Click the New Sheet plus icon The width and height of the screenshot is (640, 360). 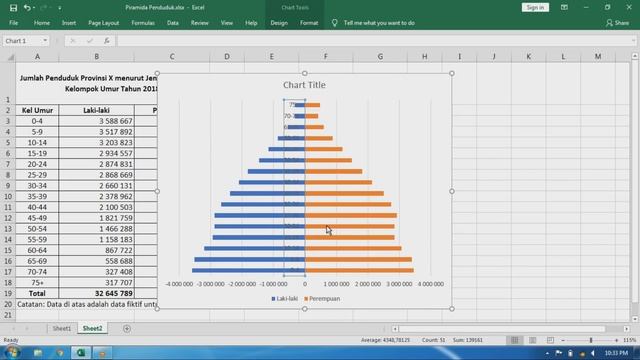[127, 329]
